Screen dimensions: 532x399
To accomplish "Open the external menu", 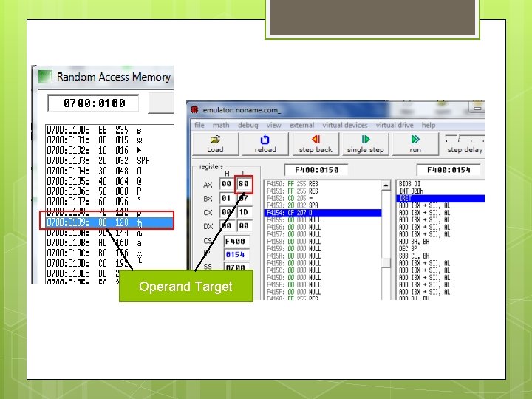I will (x=301, y=125).
